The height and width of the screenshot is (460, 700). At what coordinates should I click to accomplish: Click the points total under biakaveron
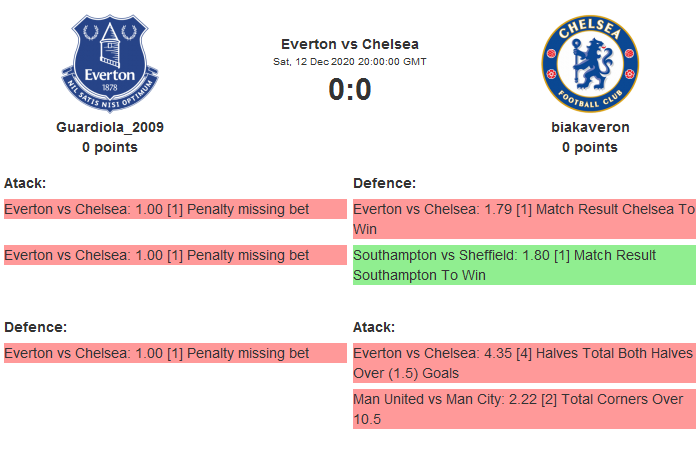tap(590, 147)
